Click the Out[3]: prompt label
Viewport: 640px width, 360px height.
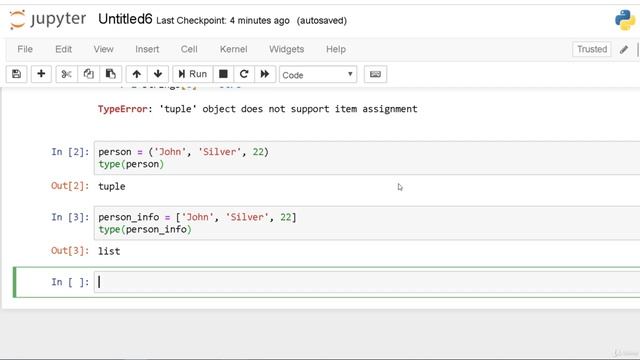pos(70,251)
